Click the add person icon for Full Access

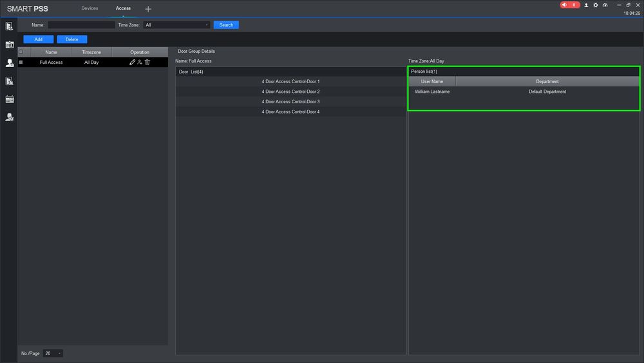[140, 62]
